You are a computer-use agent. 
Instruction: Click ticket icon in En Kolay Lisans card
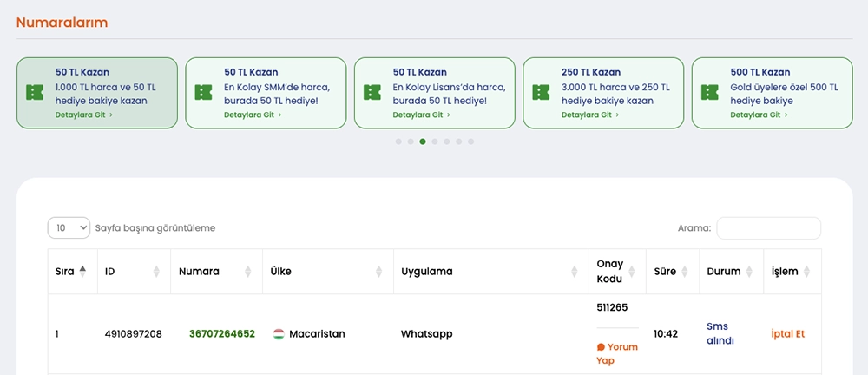tap(372, 92)
